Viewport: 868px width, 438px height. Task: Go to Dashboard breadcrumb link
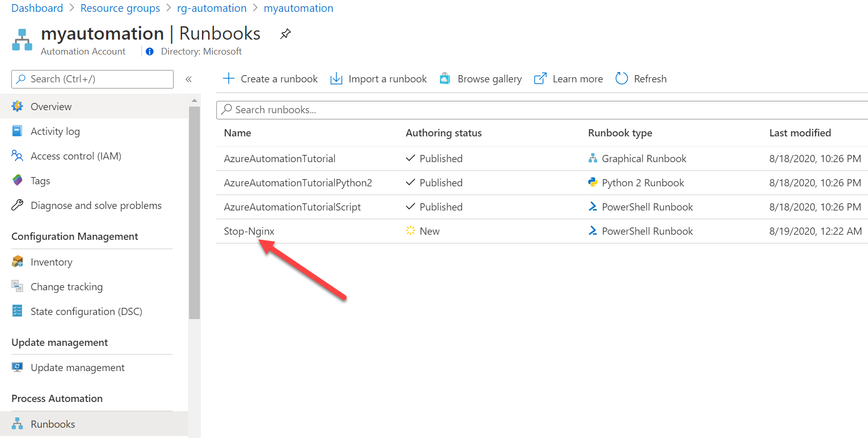pyautogui.click(x=37, y=8)
